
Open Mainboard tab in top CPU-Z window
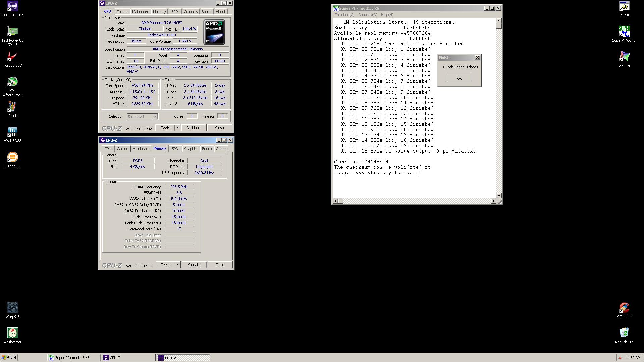click(141, 12)
